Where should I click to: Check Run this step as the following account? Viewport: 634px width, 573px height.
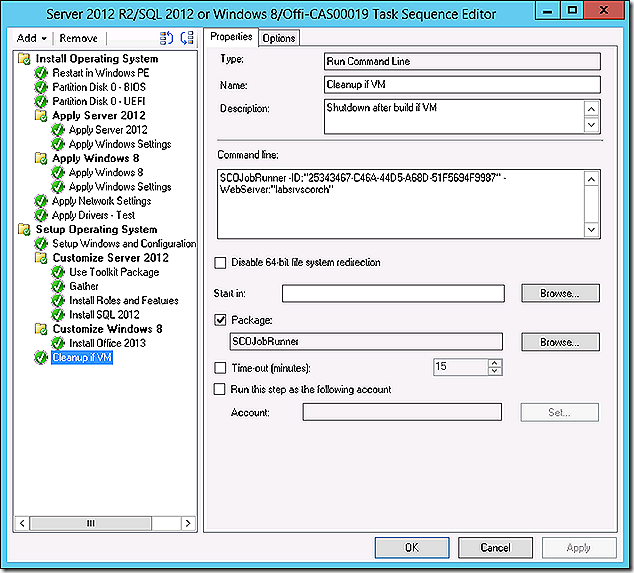220,389
